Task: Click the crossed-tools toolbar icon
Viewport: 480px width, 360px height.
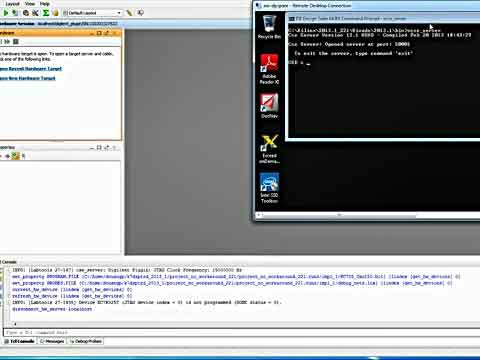Action: (x=35, y=13)
